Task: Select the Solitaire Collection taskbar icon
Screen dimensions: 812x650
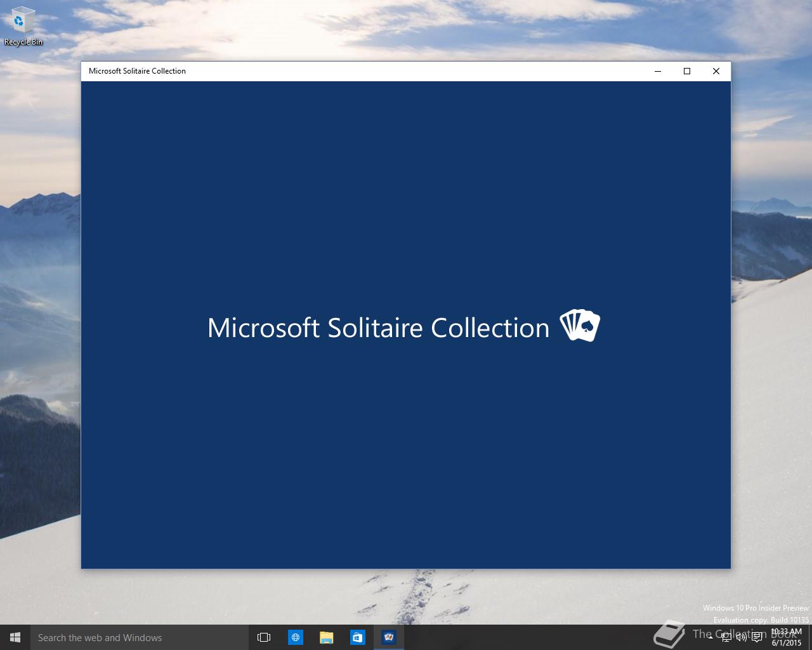Action: point(389,637)
